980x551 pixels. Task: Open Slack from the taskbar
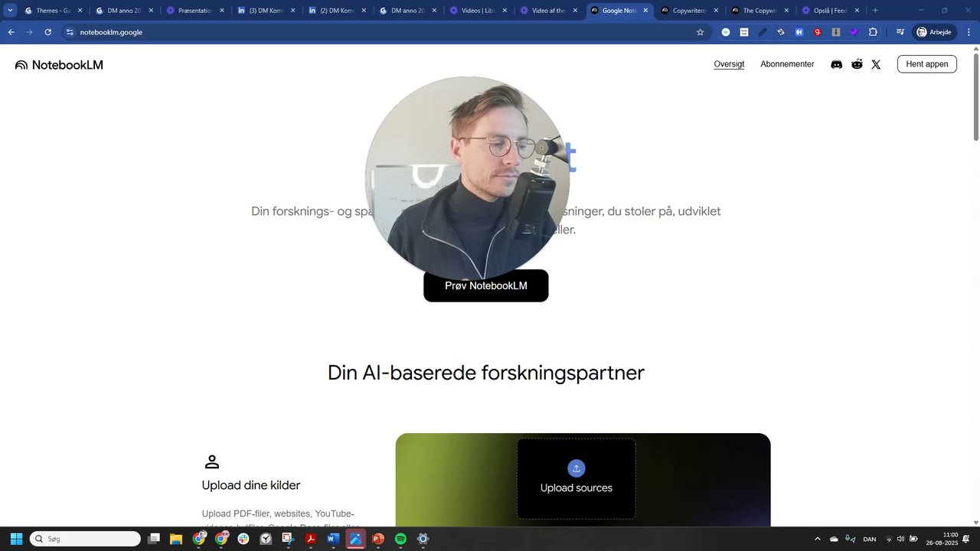[243, 539]
